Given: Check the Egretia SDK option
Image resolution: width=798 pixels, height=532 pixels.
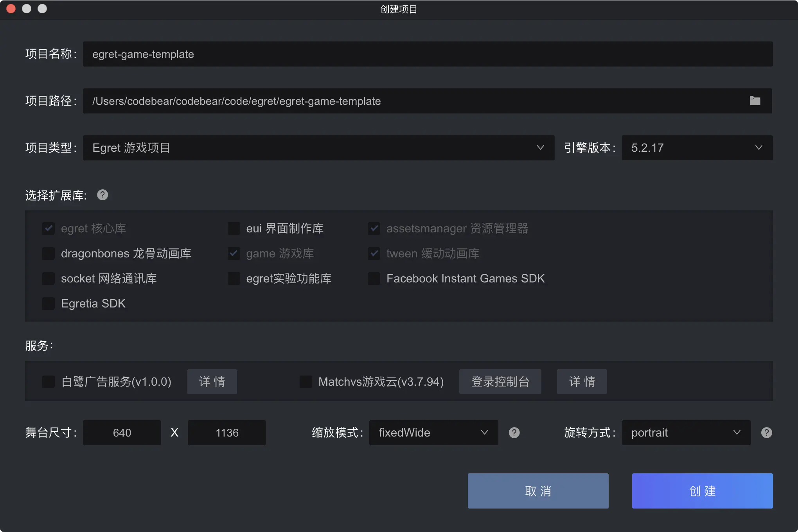Looking at the screenshot, I should (x=49, y=304).
